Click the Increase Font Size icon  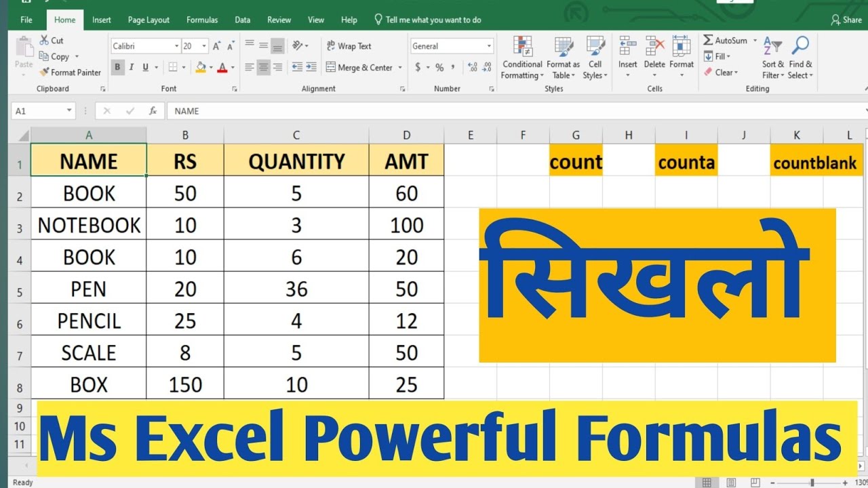(x=216, y=46)
